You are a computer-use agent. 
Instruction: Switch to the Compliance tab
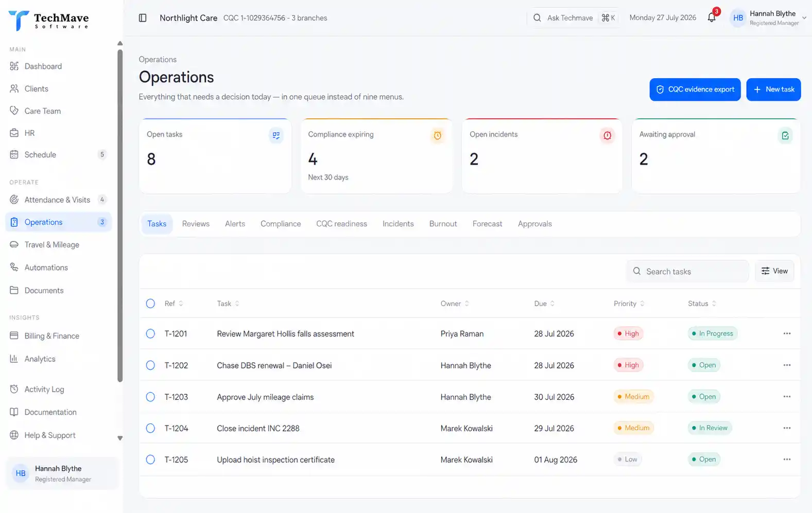(x=281, y=224)
